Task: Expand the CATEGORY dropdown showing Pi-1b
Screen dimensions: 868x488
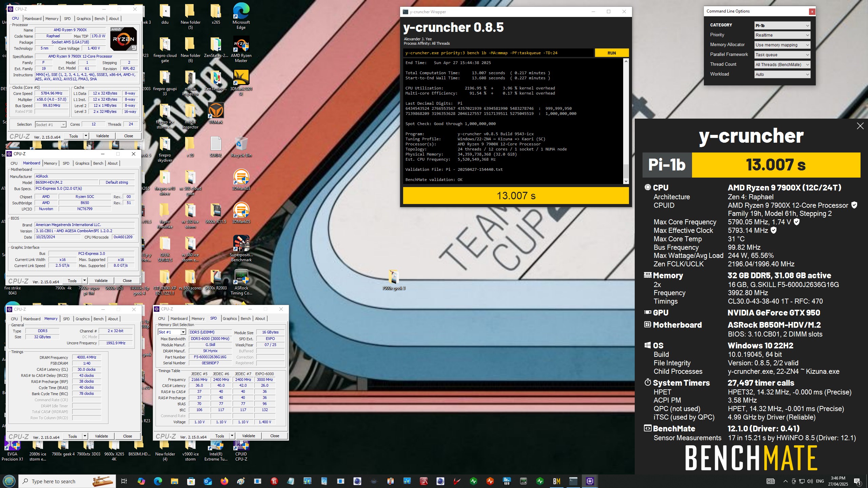Action: [x=782, y=25]
